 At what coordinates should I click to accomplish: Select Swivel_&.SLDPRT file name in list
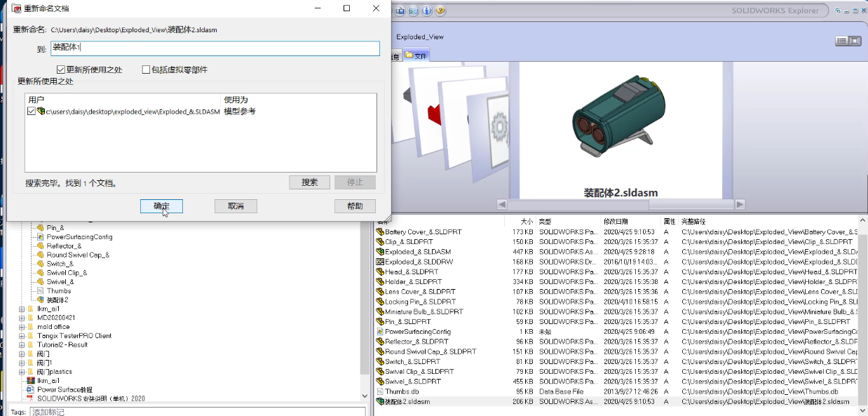pos(413,382)
